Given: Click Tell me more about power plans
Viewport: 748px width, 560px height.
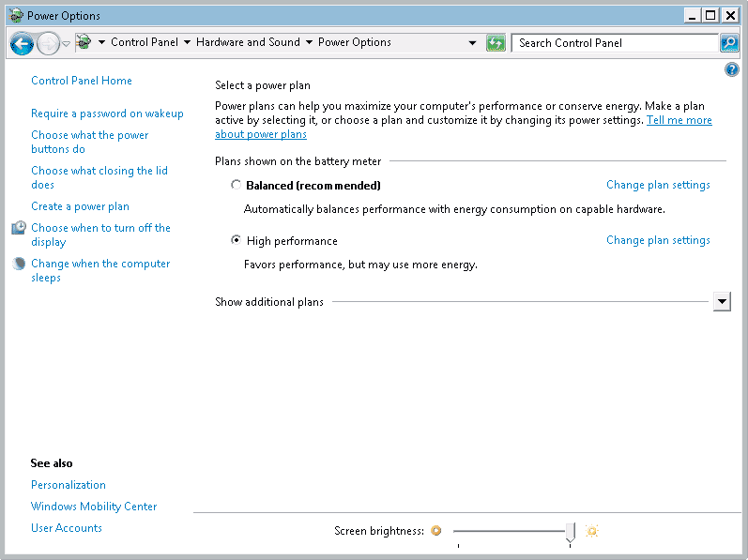Looking at the screenshot, I should coord(679,120).
